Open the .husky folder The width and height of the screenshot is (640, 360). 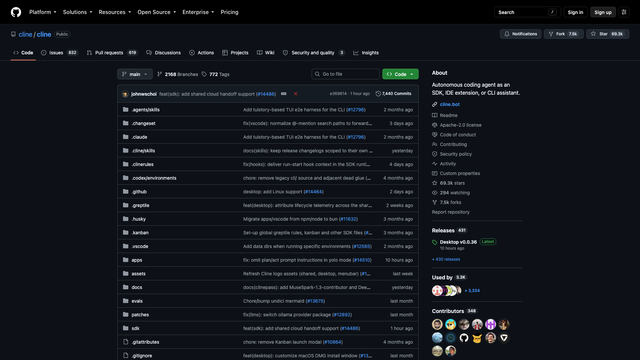[x=139, y=219]
